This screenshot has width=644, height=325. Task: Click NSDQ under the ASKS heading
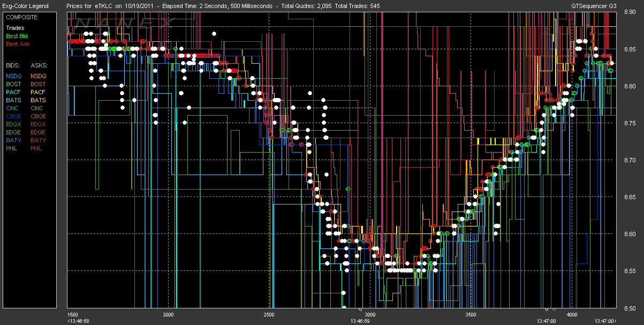point(39,76)
